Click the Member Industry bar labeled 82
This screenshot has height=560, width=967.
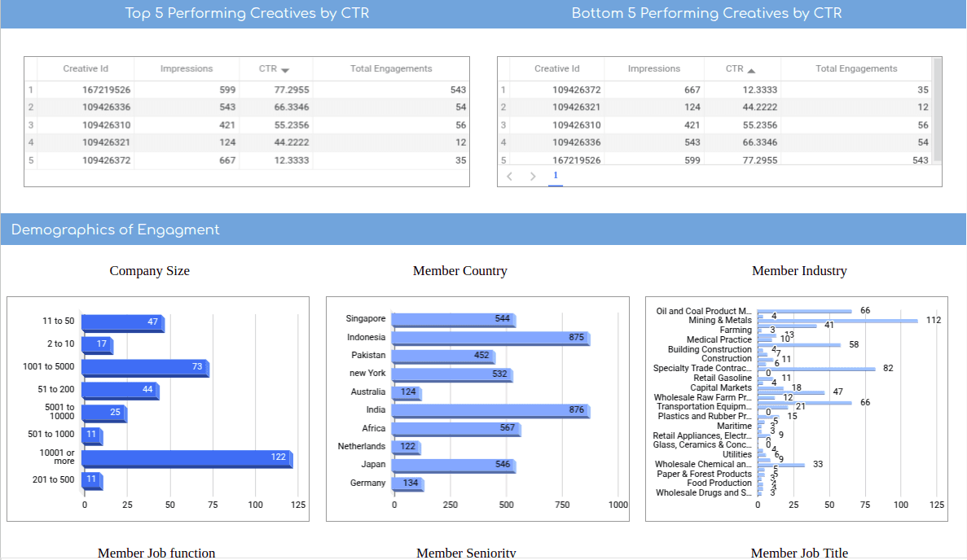816,369
